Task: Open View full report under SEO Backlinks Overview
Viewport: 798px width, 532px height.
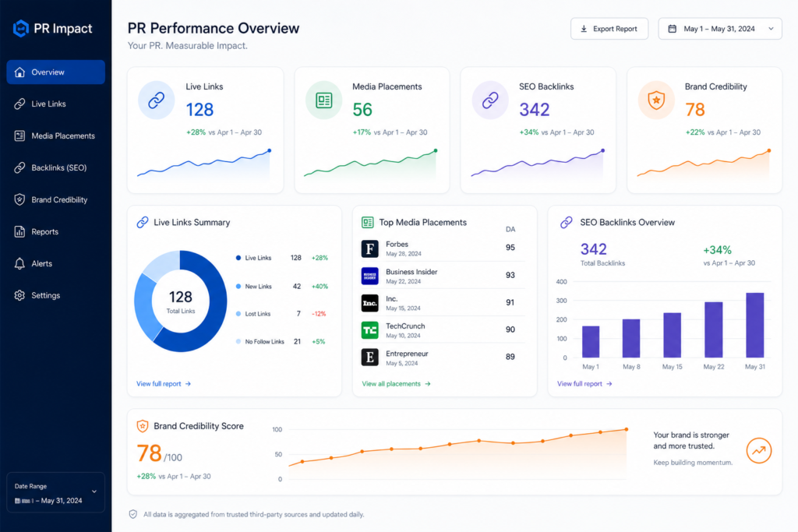Action: point(584,384)
